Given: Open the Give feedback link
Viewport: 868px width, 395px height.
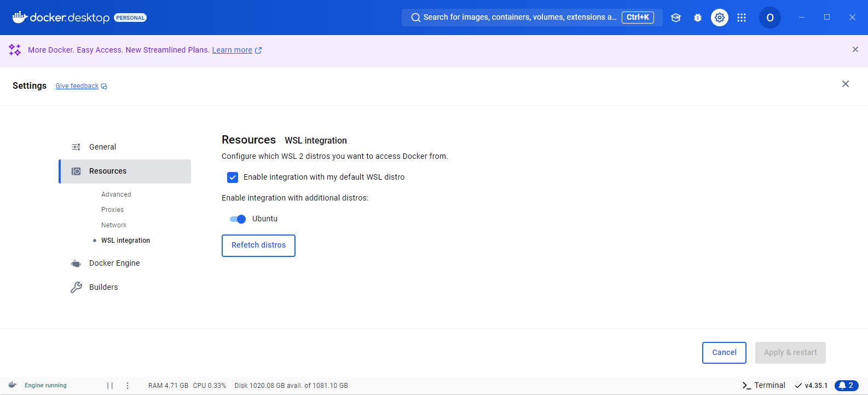Looking at the screenshot, I should point(77,86).
